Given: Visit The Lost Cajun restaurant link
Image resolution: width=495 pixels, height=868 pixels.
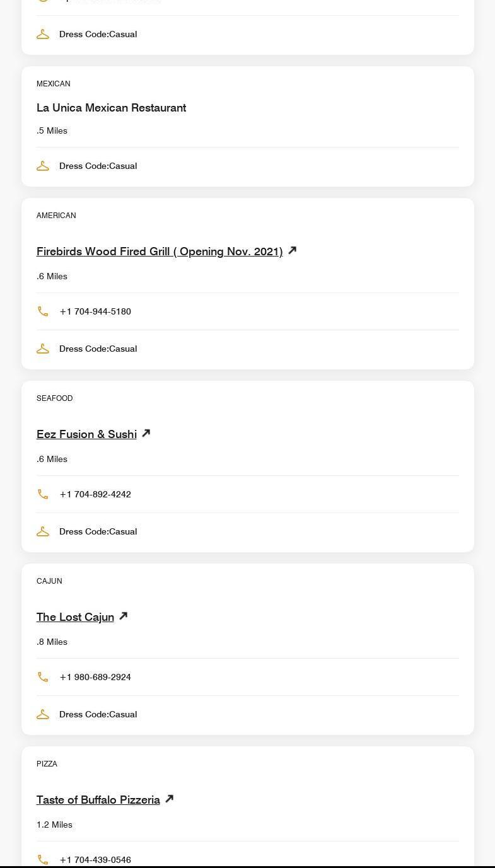Looking at the screenshot, I should click(x=75, y=617).
